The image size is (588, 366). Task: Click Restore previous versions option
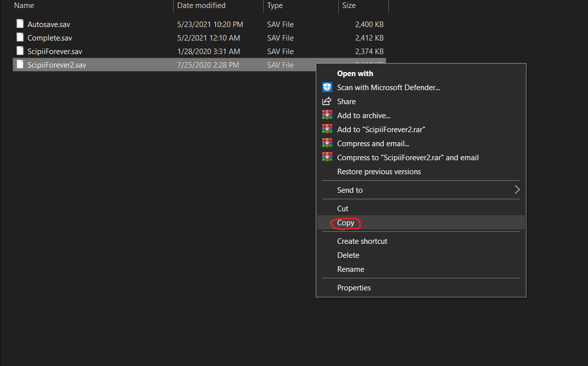tap(379, 172)
